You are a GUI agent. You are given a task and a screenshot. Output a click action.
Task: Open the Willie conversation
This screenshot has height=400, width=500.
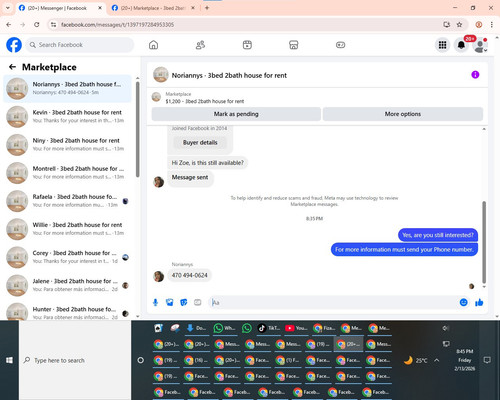click(x=67, y=229)
